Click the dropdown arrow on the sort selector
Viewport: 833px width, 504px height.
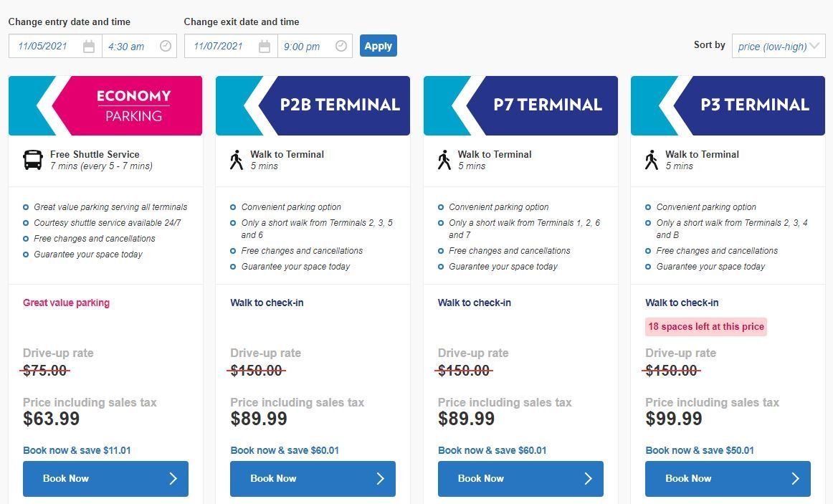click(816, 47)
